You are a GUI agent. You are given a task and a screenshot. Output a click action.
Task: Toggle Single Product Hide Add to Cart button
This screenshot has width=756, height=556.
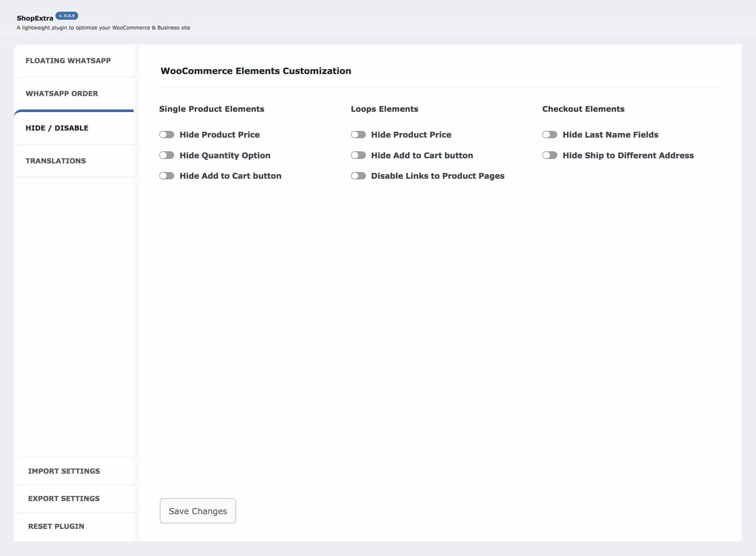tap(167, 176)
